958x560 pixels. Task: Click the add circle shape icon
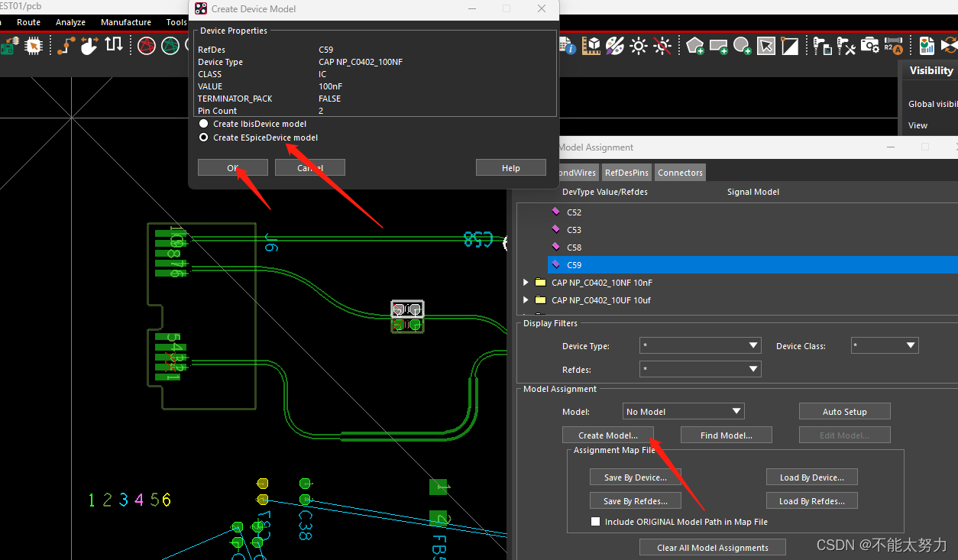(742, 46)
